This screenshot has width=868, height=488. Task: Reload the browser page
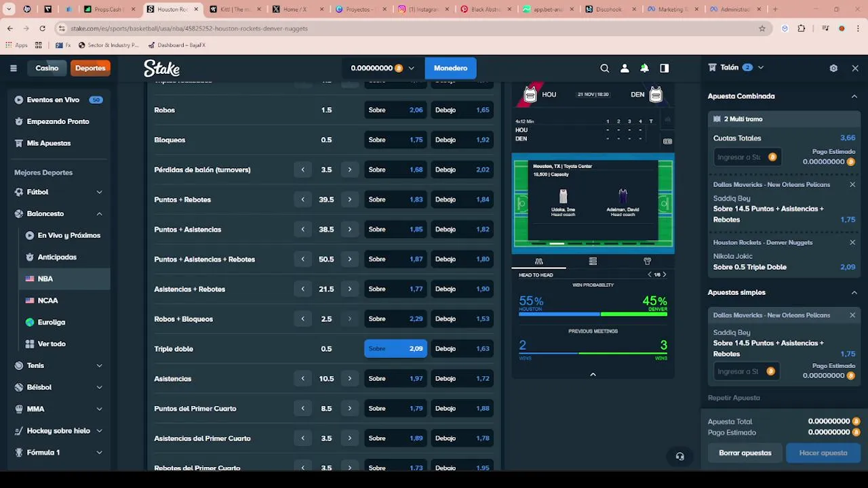[42, 28]
